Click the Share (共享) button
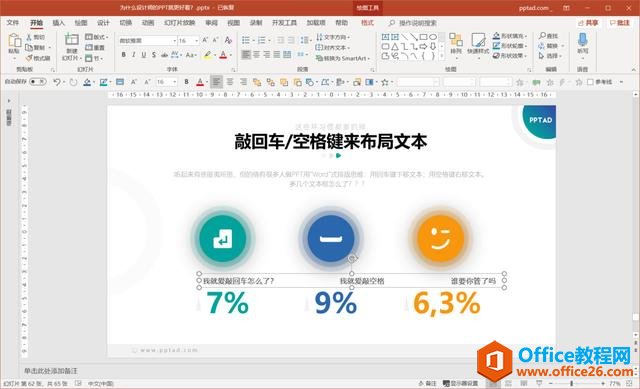The height and width of the screenshot is (389, 640). pyautogui.click(x=588, y=23)
